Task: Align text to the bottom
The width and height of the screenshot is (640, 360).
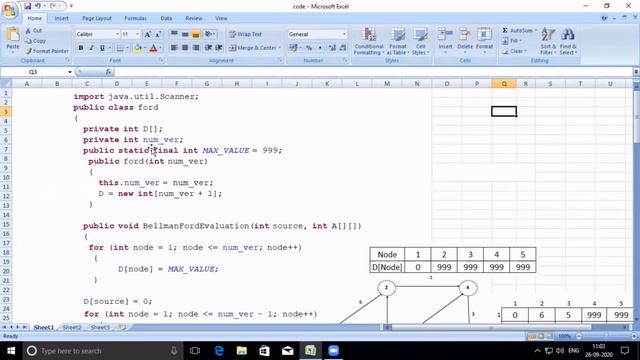Action: tap(196, 34)
